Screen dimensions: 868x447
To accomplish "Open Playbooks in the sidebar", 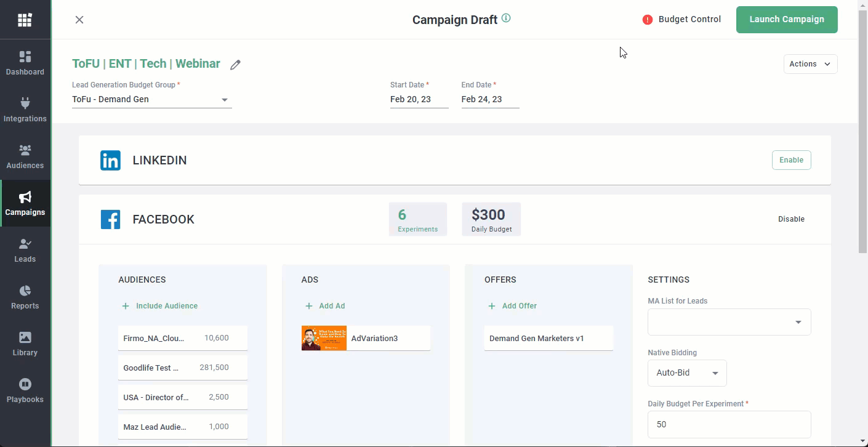I will pos(25,390).
